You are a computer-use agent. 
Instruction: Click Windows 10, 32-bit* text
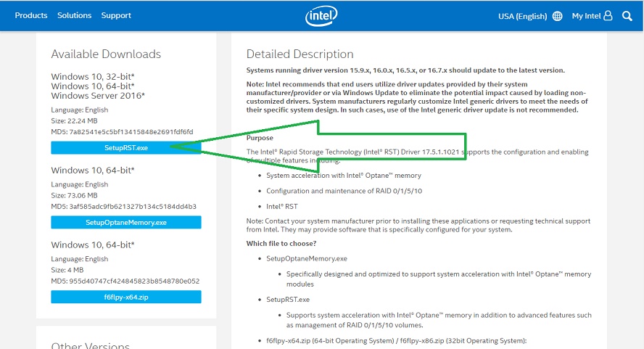93,76
